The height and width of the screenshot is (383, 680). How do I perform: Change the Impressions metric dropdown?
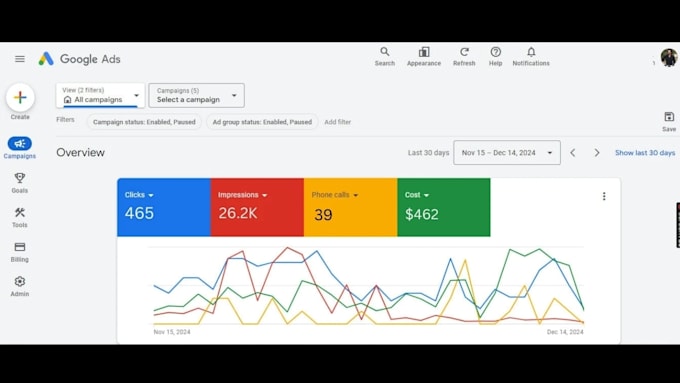click(x=242, y=195)
